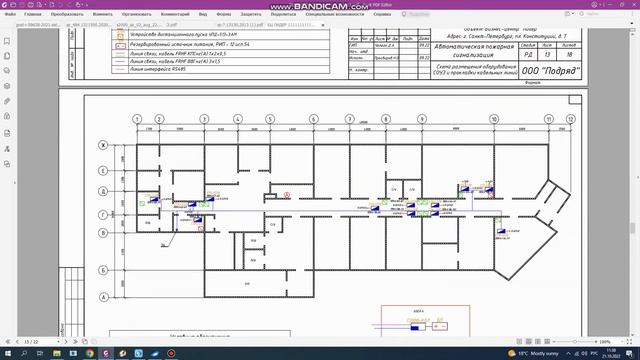Viewport: 640px width, 360px height.
Task: Open the Изменить ribbon tab
Action: (x=102, y=14)
